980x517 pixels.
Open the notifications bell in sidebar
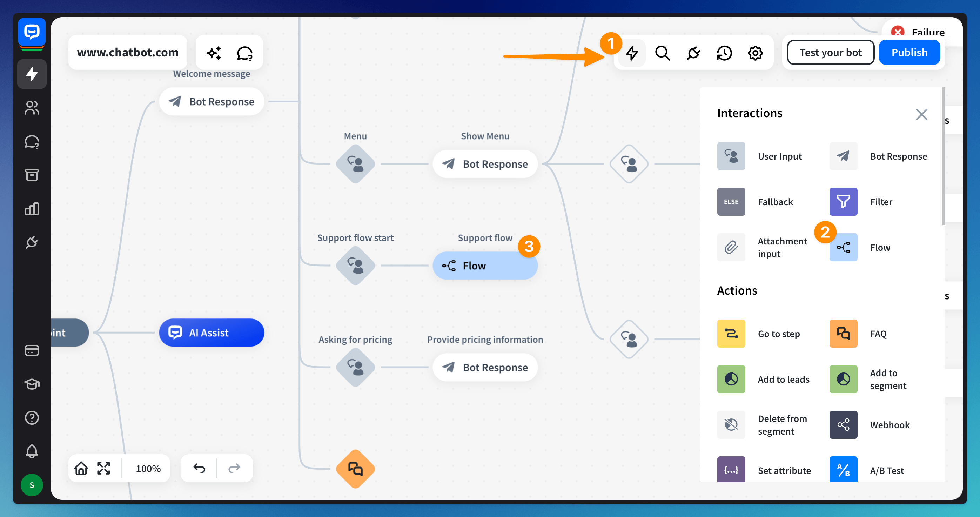click(32, 451)
